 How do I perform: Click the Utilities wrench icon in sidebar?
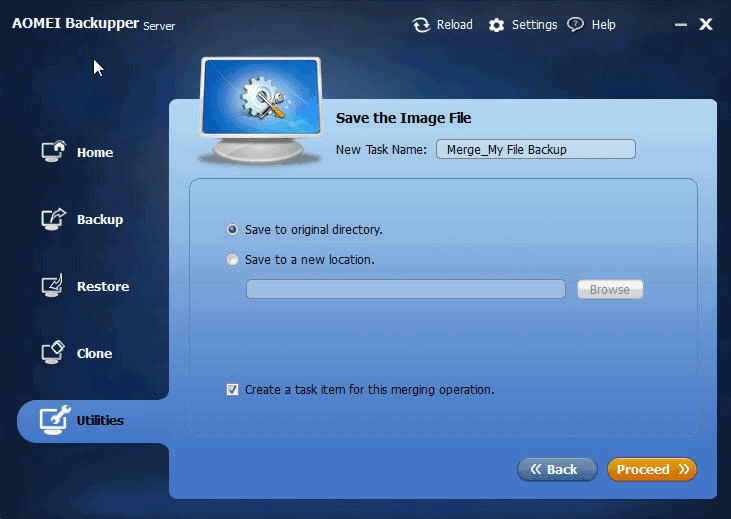click(x=55, y=420)
